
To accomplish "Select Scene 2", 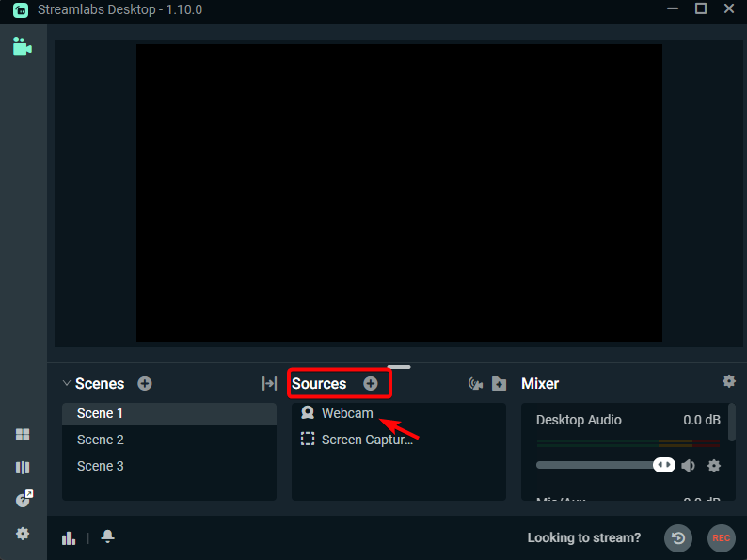I will pos(169,440).
